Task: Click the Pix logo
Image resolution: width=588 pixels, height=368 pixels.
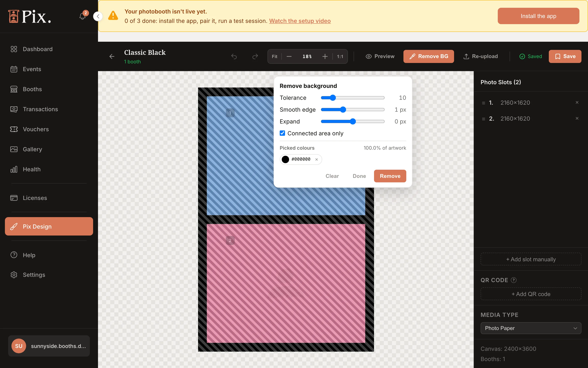Action: pyautogui.click(x=30, y=17)
